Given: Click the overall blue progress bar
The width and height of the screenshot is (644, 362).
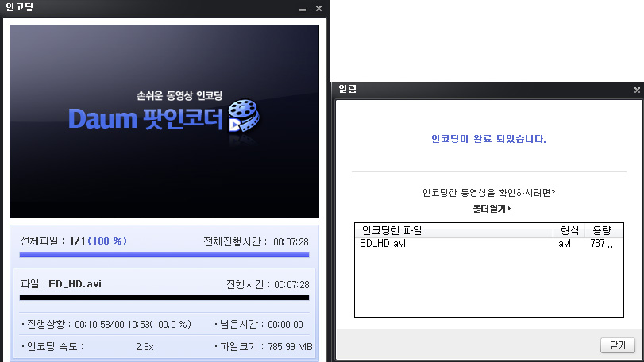Looking at the screenshot, I should coord(164,255).
